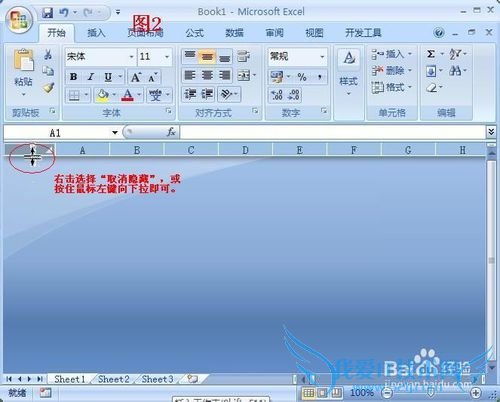Zoom out with minus button
The width and height of the screenshot is (500, 402).
click(x=387, y=393)
